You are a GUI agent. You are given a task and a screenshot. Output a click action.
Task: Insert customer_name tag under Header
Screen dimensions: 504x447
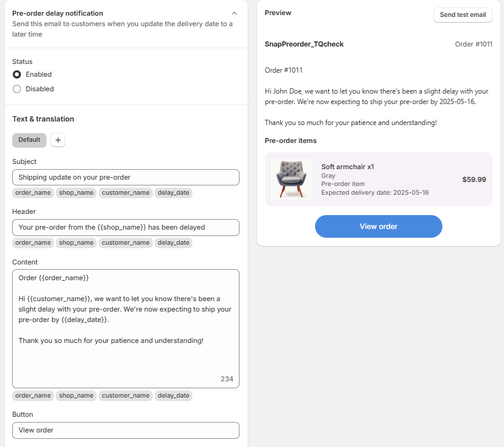(x=126, y=243)
